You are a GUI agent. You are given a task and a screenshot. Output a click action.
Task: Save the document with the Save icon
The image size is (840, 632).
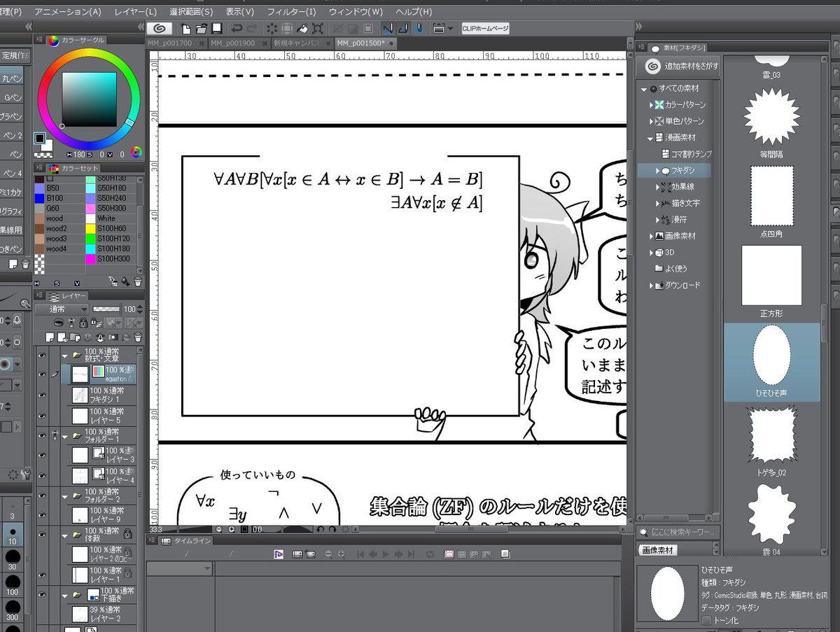pyautogui.click(x=217, y=29)
